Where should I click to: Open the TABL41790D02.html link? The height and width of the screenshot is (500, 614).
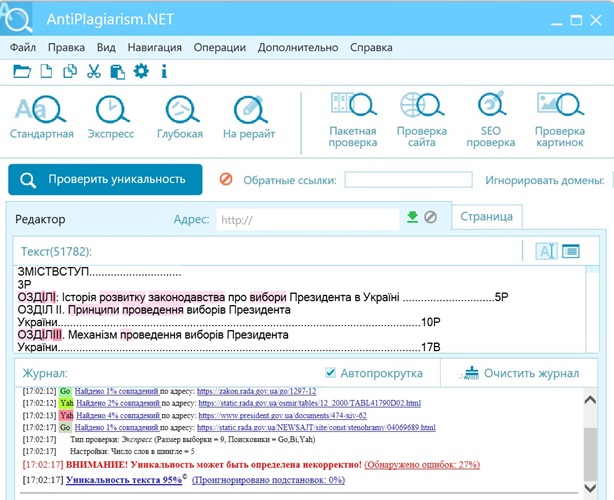coord(310,403)
